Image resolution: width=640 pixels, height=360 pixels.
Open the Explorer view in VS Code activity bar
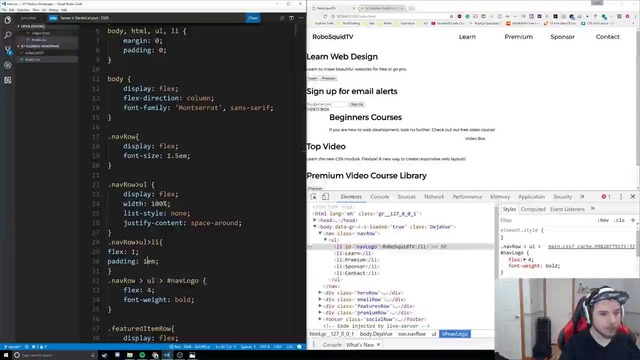click(7, 20)
